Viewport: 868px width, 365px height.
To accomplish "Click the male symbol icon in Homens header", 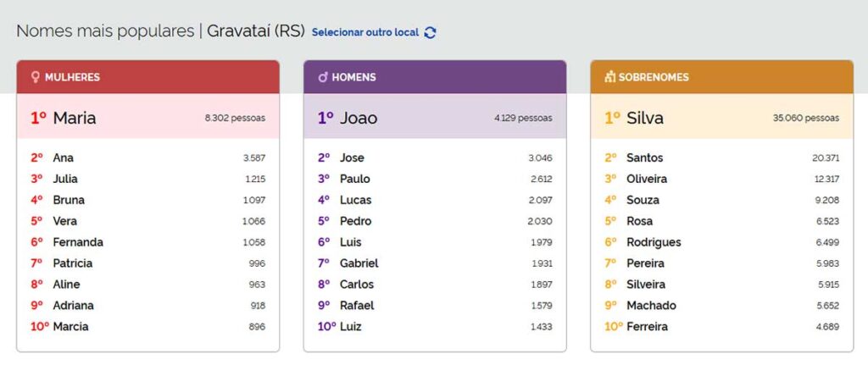I will tap(322, 77).
